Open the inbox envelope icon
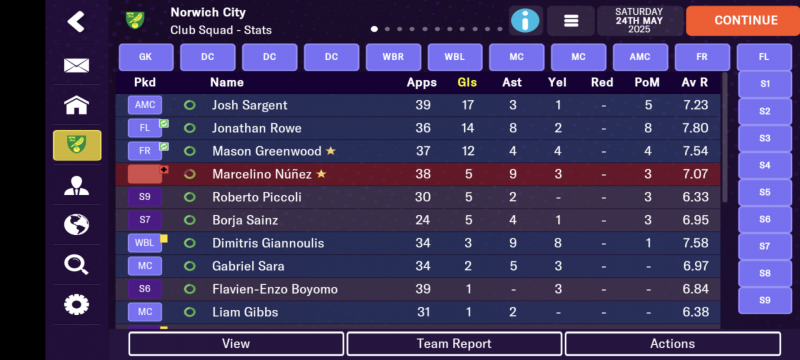This screenshot has height=360, width=800. click(x=77, y=65)
